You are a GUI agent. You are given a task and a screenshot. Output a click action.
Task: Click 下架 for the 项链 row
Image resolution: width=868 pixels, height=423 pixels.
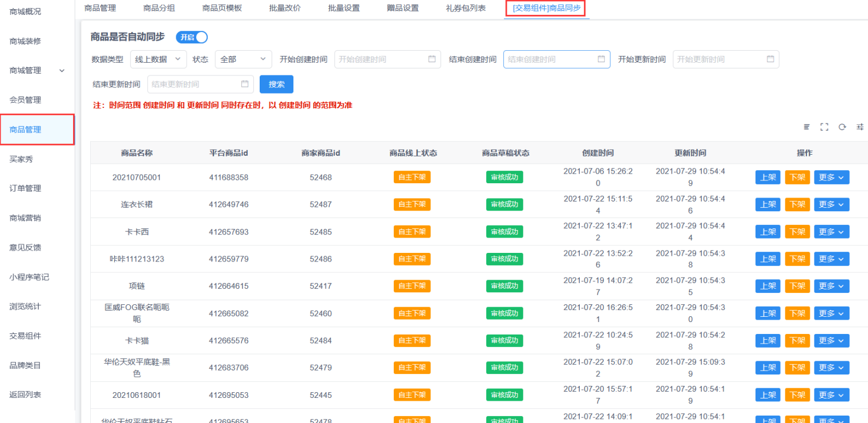[797, 286]
